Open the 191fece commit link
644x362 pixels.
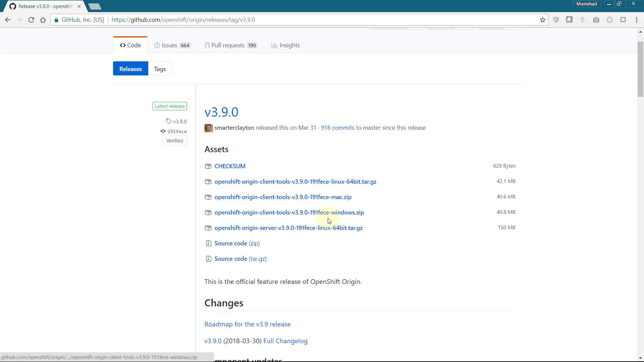click(x=177, y=131)
